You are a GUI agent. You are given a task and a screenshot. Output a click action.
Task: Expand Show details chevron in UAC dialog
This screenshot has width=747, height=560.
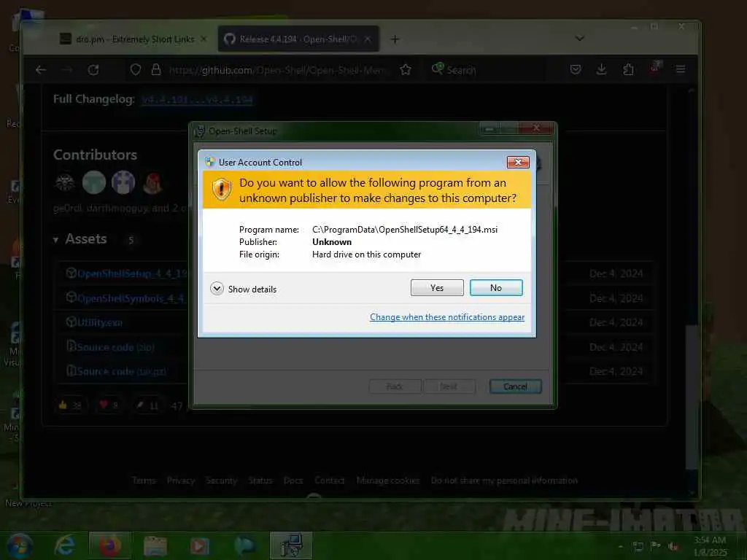pyautogui.click(x=217, y=289)
